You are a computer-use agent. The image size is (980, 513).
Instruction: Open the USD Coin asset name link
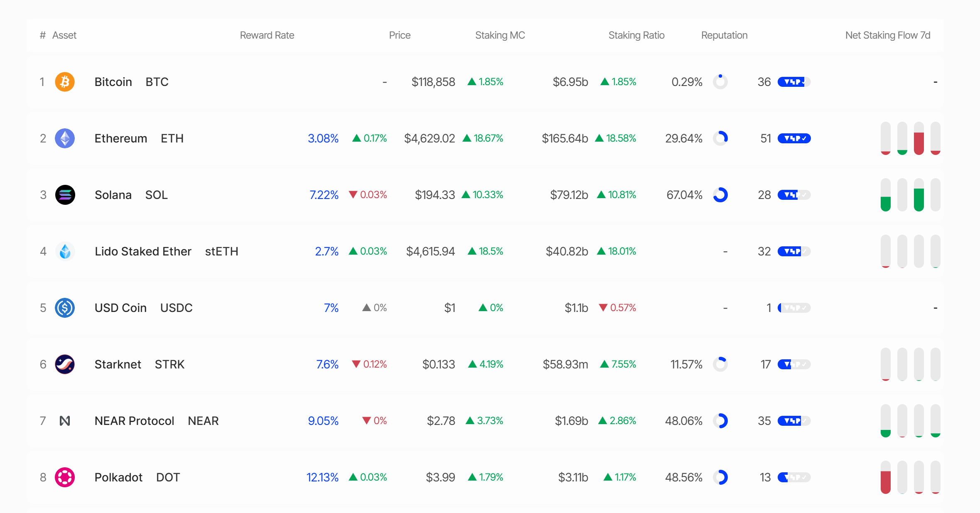coord(120,308)
